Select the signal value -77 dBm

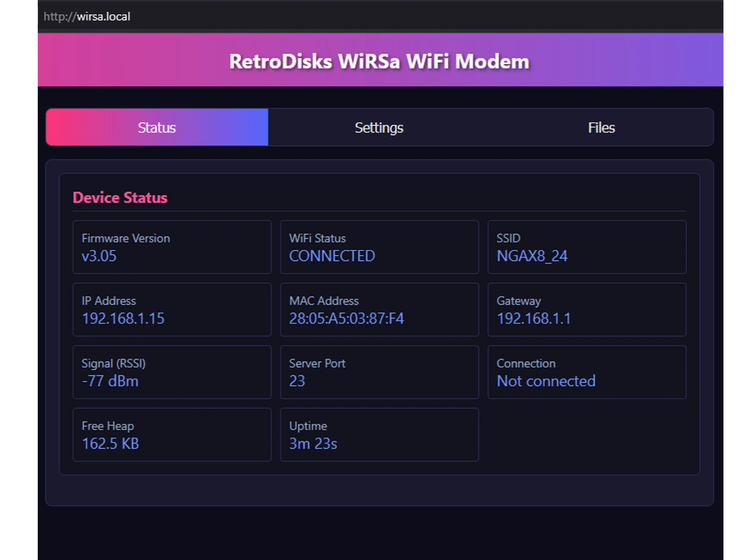(x=110, y=381)
